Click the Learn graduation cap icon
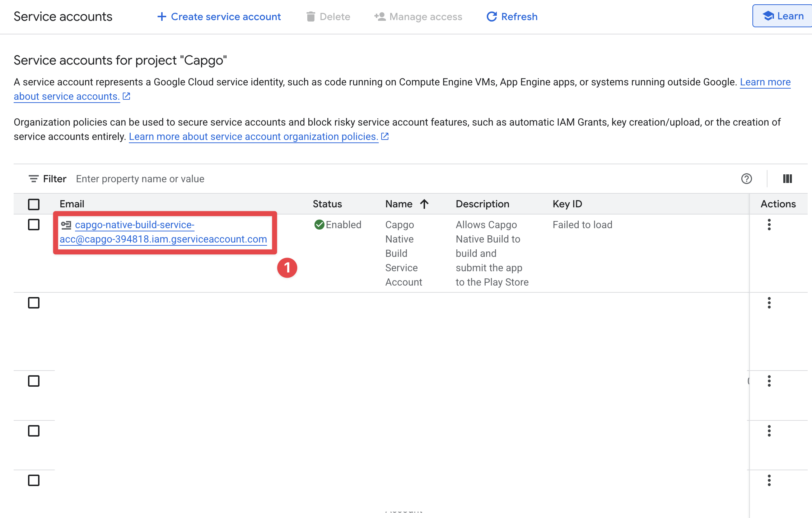812x518 pixels. [768, 16]
